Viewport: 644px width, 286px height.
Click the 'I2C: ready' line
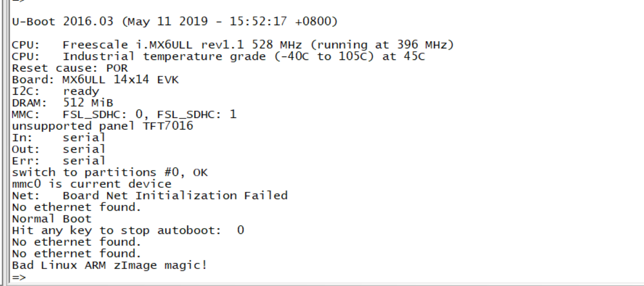[x=56, y=91]
